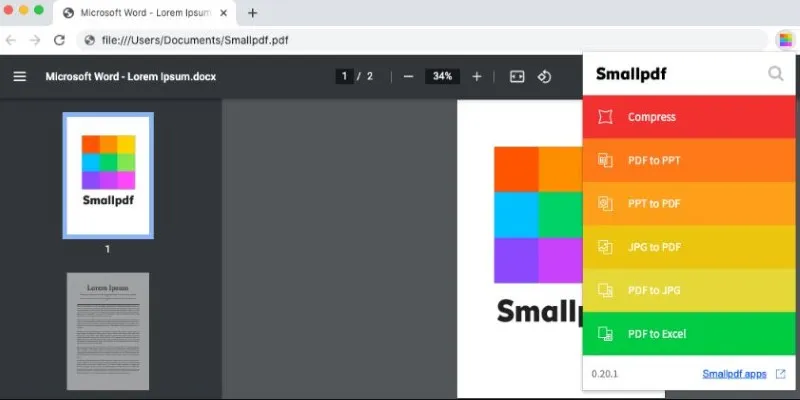Click the PDF to JPG icon
The image size is (800, 400).
point(605,291)
